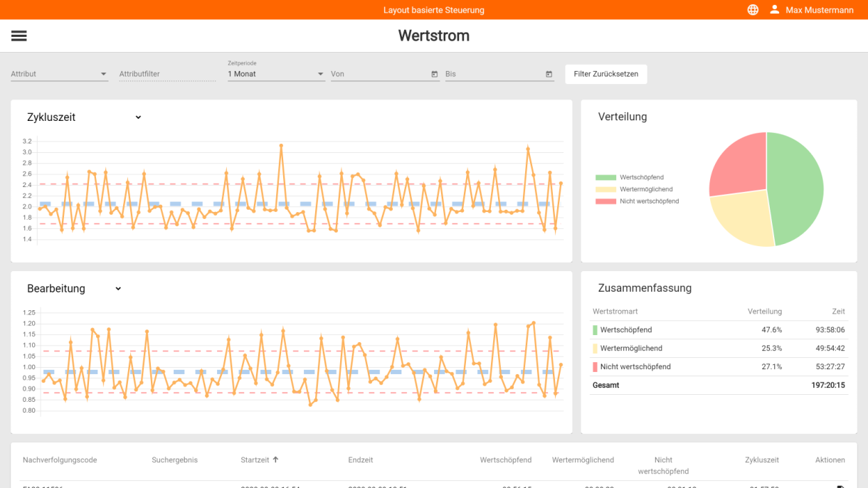Image resolution: width=868 pixels, height=488 pixels.
Task: Click the Attributfilter input field
Action: pos(167,74)
